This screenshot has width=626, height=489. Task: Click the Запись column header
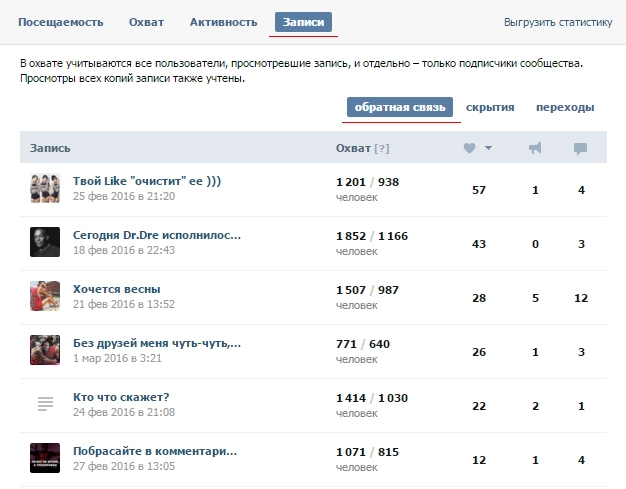[x=50, y=148]
